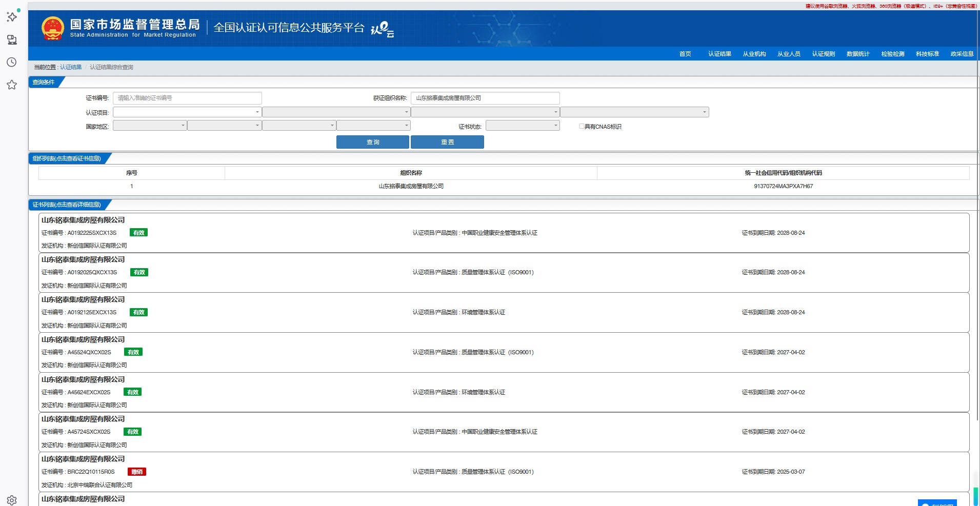Click the 证书编号 input field
The image size is (980, 506).
tap(187, 98)
